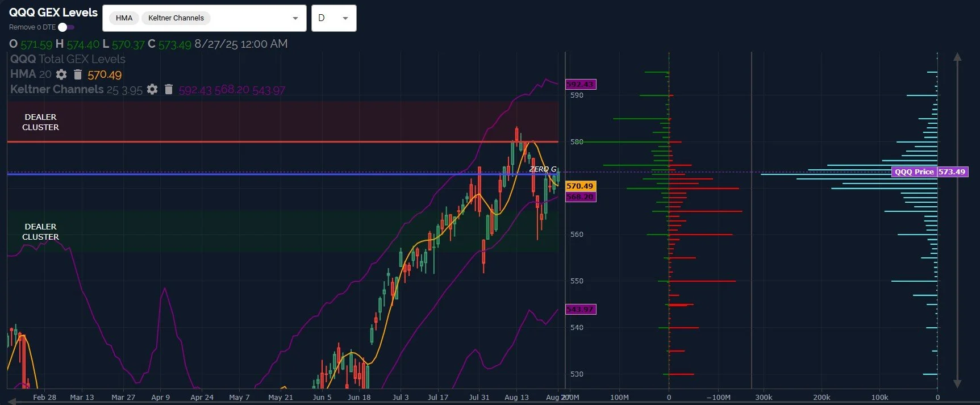Delete the HMA indicator with trash icon
Viewport: 980px width, 405px height.
[x=78, y=74]
